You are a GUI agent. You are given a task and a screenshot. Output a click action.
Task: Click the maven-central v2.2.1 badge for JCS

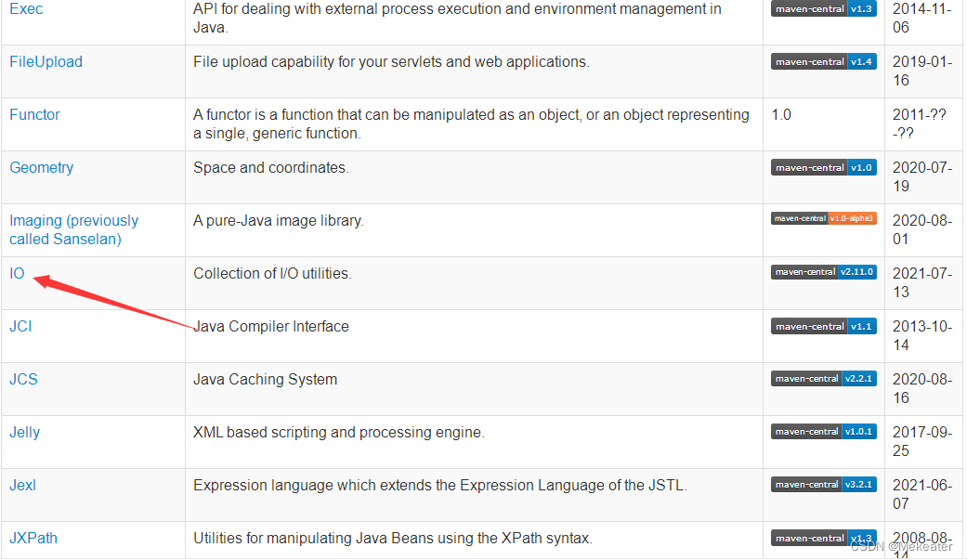tap(823, 378)
